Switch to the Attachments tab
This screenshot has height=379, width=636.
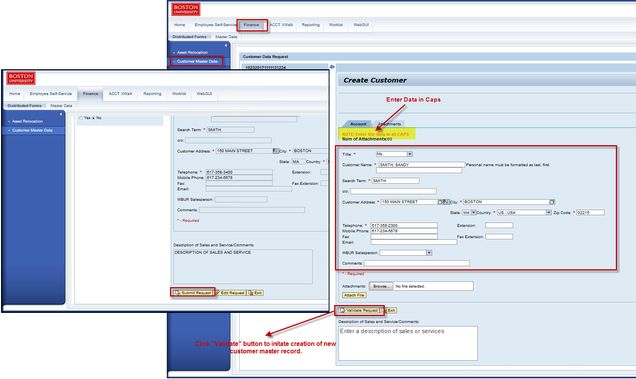pyautogui.click(x=389, y=124)
